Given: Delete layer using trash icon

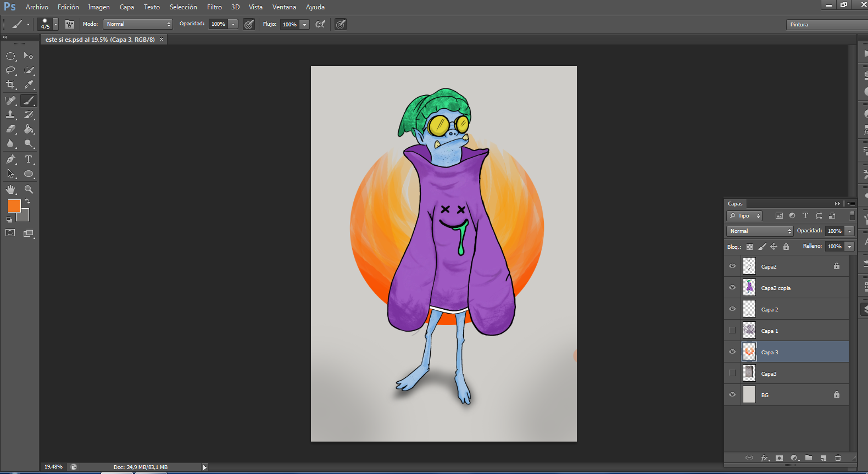Looking at the screenshot, I should (x=838, y=458).
